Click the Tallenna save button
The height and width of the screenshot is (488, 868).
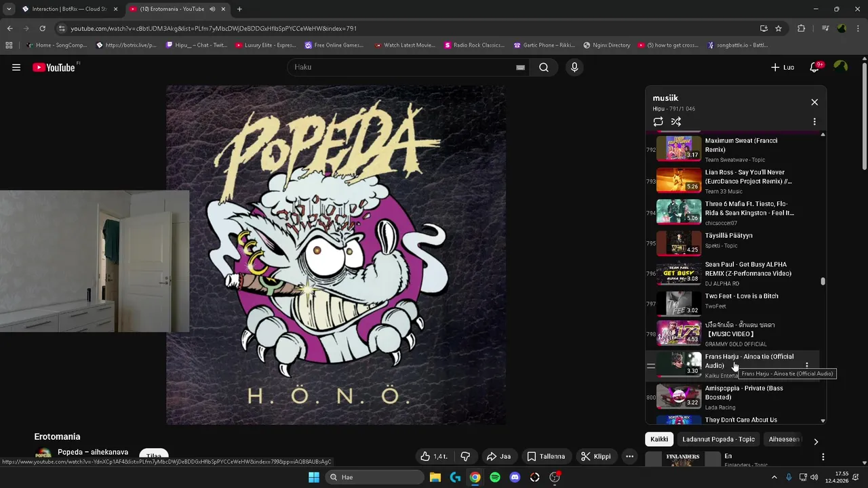click(x=546, y=456)
